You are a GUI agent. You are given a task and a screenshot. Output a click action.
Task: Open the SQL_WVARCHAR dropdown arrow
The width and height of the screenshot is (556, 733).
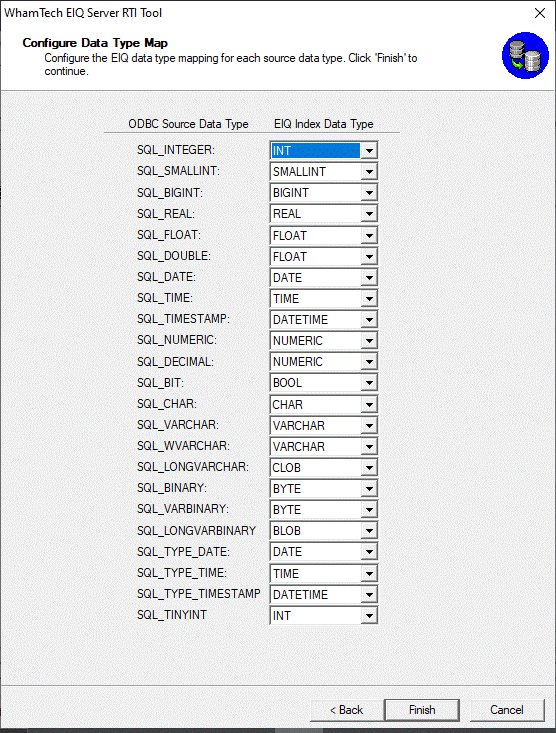pos(369,446)
